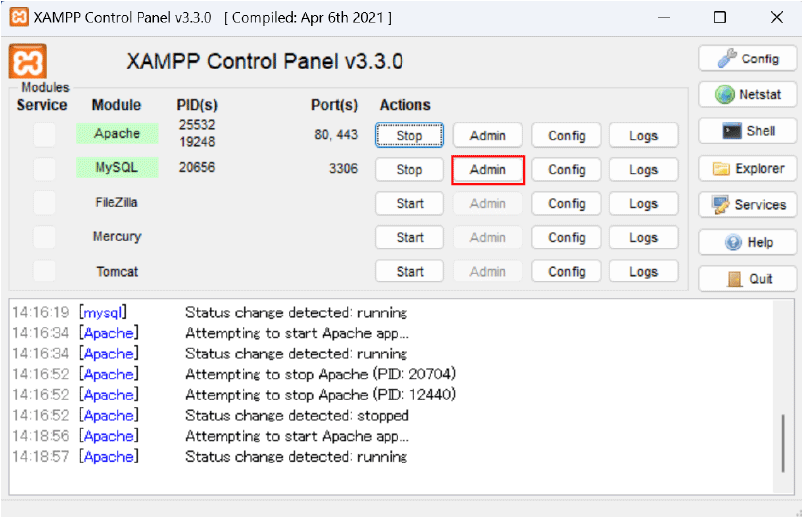Toggle the MySQL service checkbox
The width and height of the screenshot is (802, 517).
tap(44, 169)
